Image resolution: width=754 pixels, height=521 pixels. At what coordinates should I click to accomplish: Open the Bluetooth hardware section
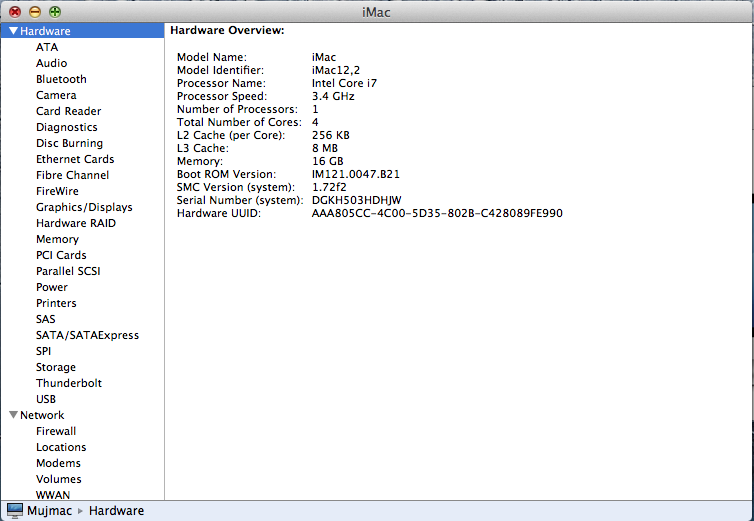[61, 79]
